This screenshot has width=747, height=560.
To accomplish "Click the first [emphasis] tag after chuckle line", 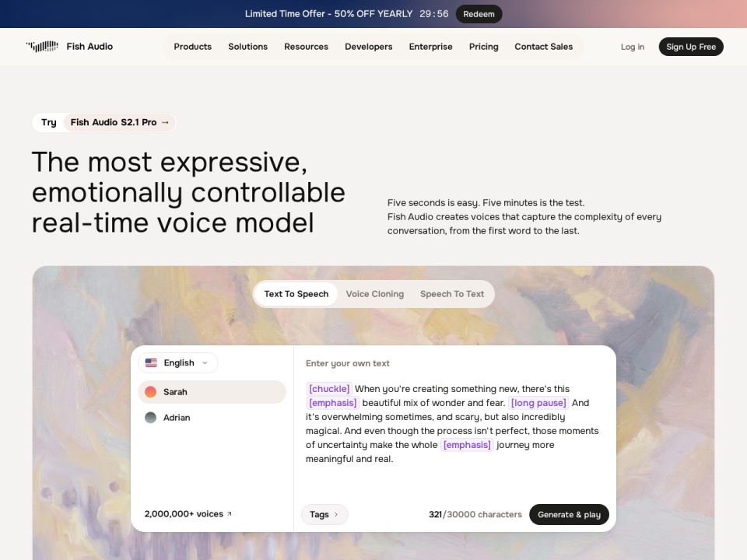I will pyautogui.click(x=332, y=403).
